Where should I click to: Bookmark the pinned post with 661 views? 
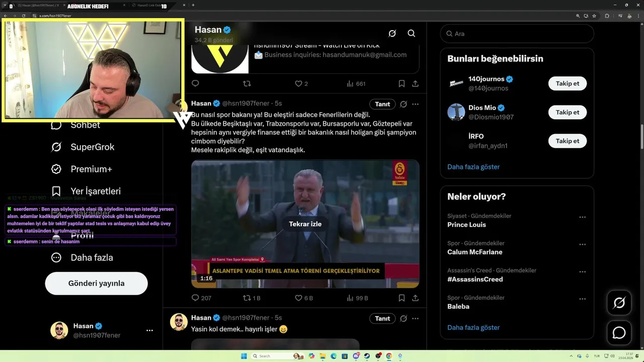coord(401,83)
